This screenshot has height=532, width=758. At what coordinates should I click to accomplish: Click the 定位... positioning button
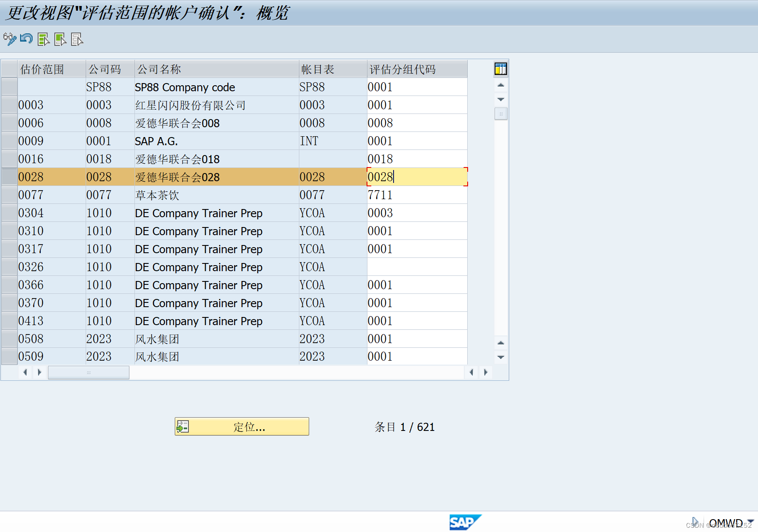(x=242, y=426)
